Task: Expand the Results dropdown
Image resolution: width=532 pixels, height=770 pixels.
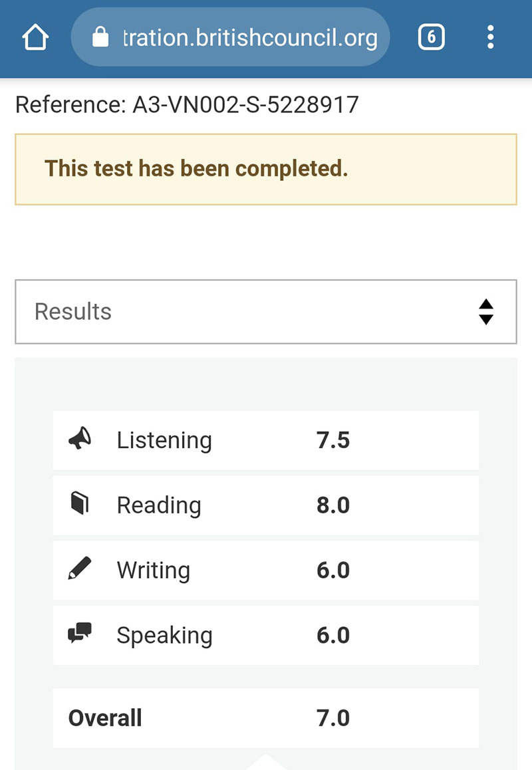Action: coord(265,312)
